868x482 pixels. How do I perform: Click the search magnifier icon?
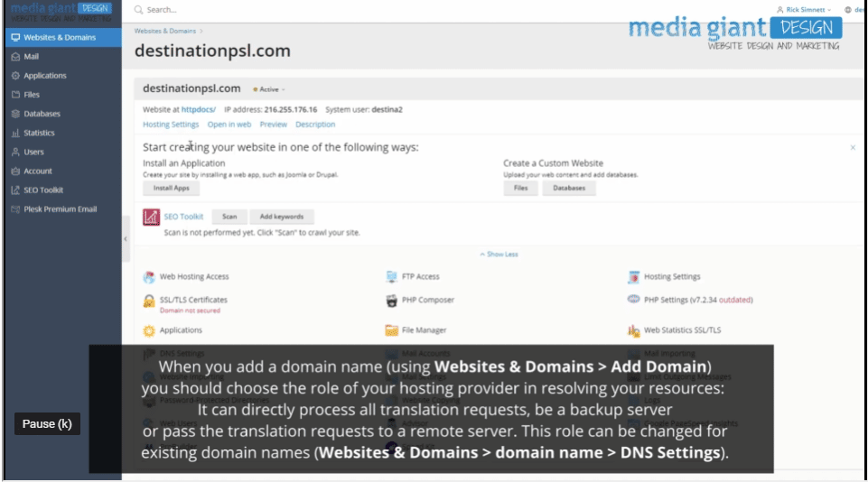[x=138, y=10]
